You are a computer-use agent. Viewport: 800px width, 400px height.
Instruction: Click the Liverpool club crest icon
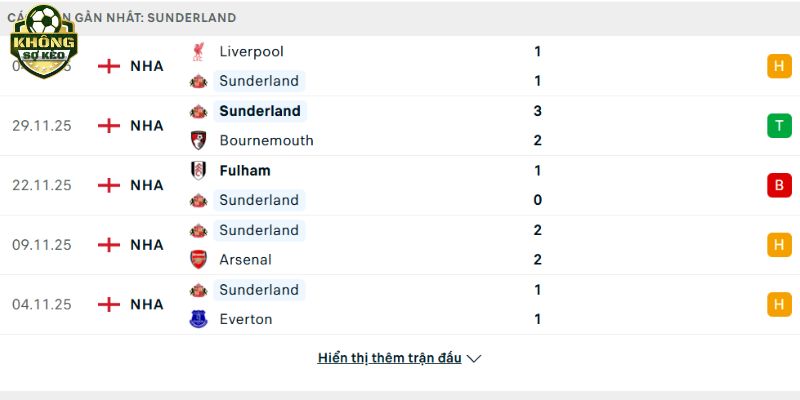(198, 51)
